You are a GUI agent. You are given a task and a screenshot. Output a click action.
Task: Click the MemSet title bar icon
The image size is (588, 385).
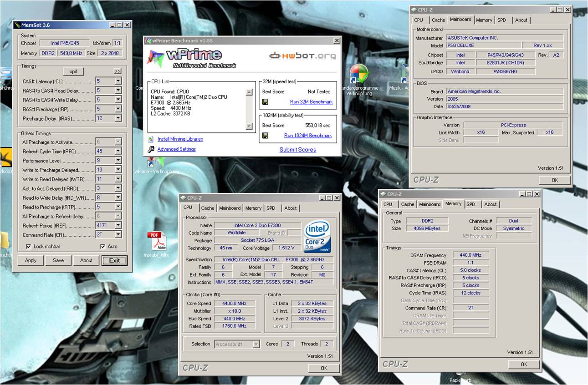point(17,25)
